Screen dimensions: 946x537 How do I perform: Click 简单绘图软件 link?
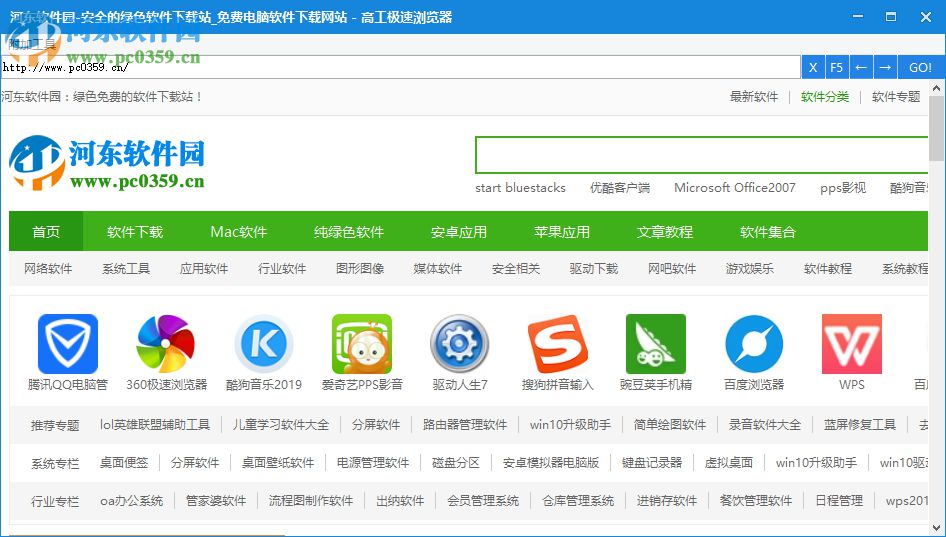[670, 425]
